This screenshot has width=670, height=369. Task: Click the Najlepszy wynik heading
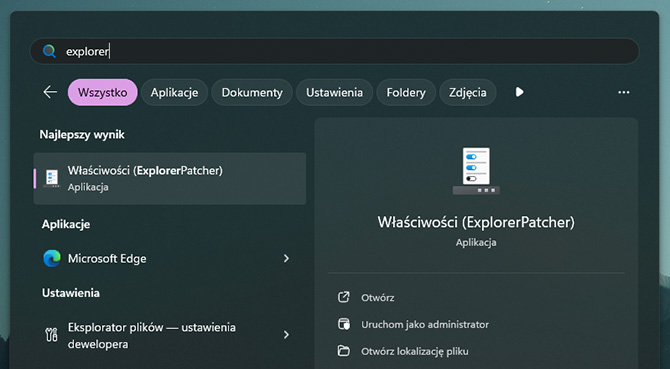coord(82,135)
